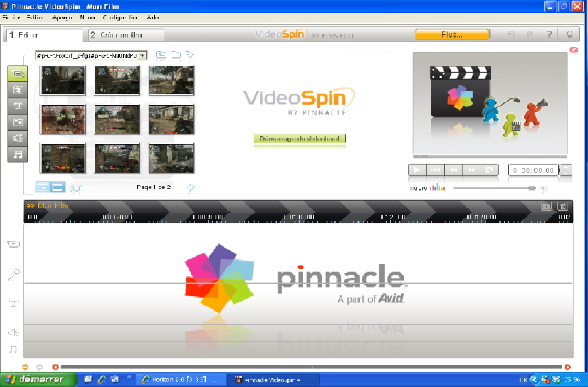Open the démarrer Start menu
The image size is (588, 387).
point(38,379)
